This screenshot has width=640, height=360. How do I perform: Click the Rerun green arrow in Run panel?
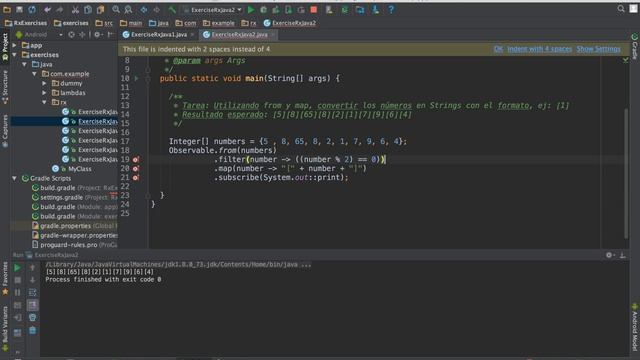17,268
